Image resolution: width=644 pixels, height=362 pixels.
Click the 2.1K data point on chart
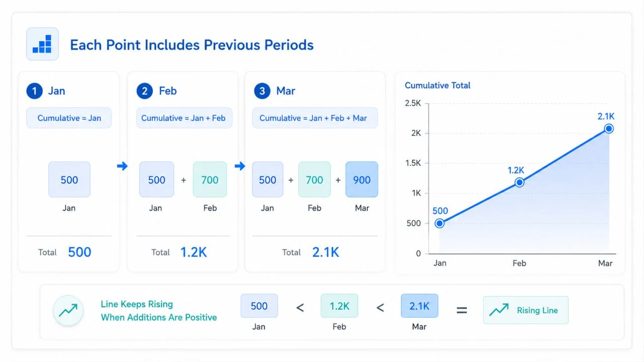coord(609,129)
